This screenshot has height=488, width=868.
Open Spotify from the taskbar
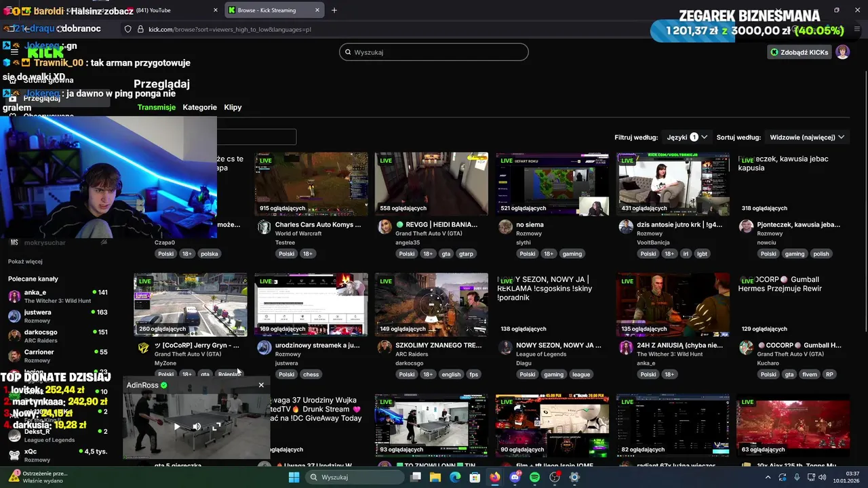534,477
